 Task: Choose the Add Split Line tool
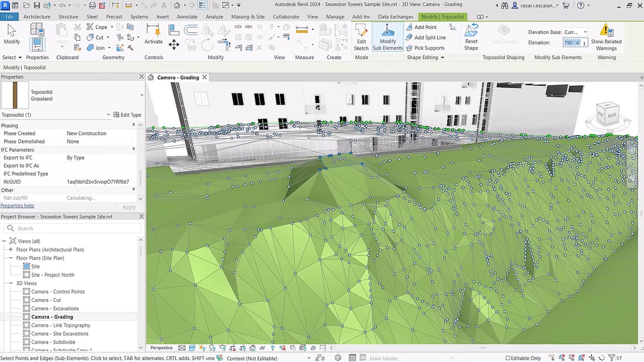(x=429, y=38)
